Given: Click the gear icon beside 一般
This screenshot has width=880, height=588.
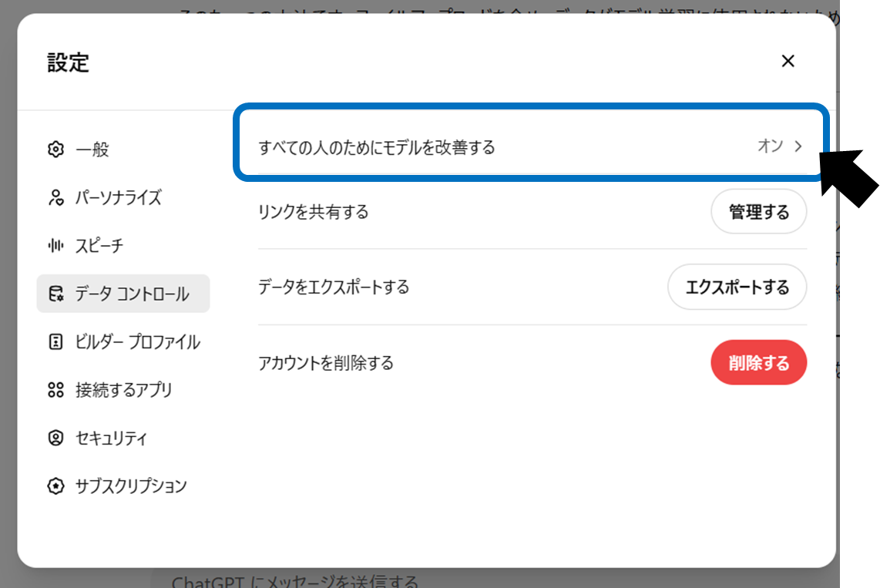Looking at the screenshot, I should [55, 150].
